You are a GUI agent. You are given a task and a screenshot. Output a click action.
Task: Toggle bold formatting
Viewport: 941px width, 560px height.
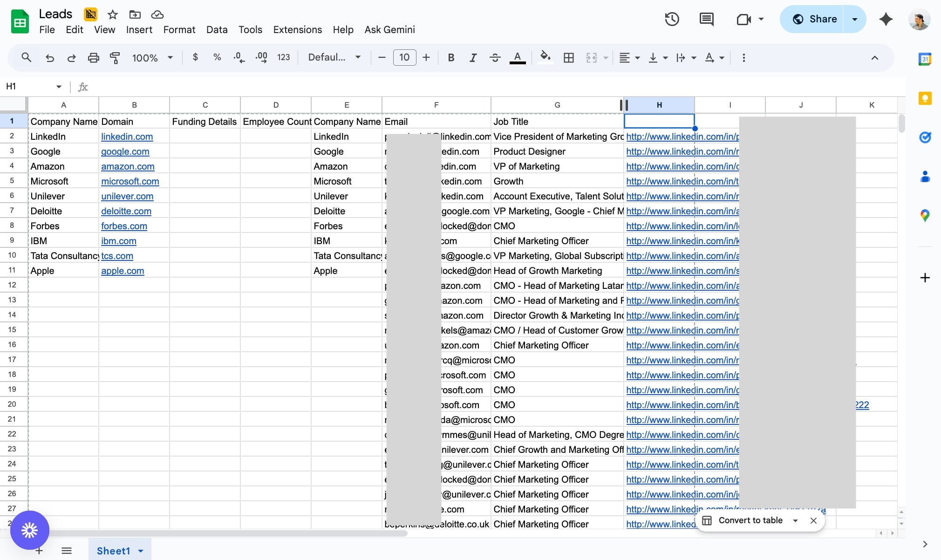click(x=450, y=58)
